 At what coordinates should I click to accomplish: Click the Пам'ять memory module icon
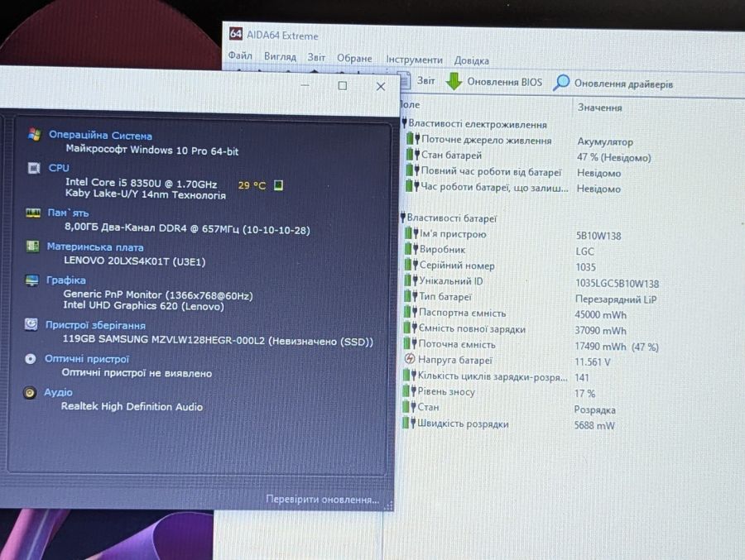pyautogui.click(x=33, y=213)
